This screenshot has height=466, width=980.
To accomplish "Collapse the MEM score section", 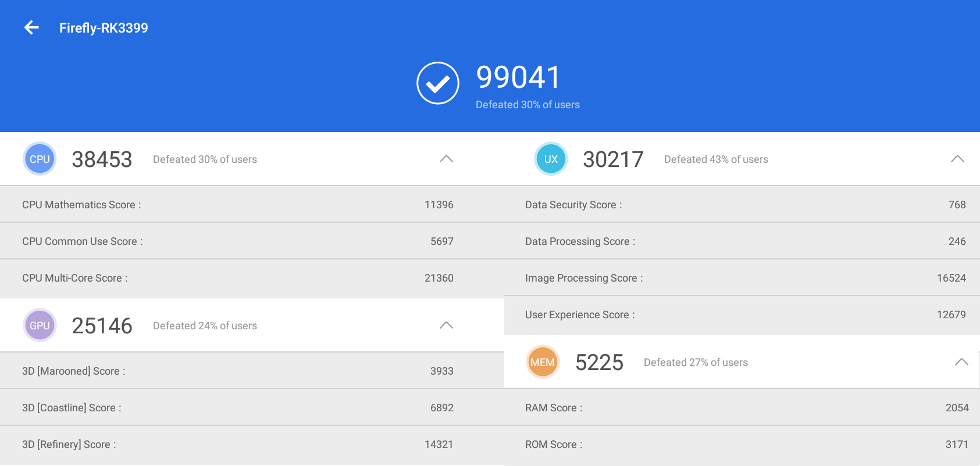I will tap(961, 362).
